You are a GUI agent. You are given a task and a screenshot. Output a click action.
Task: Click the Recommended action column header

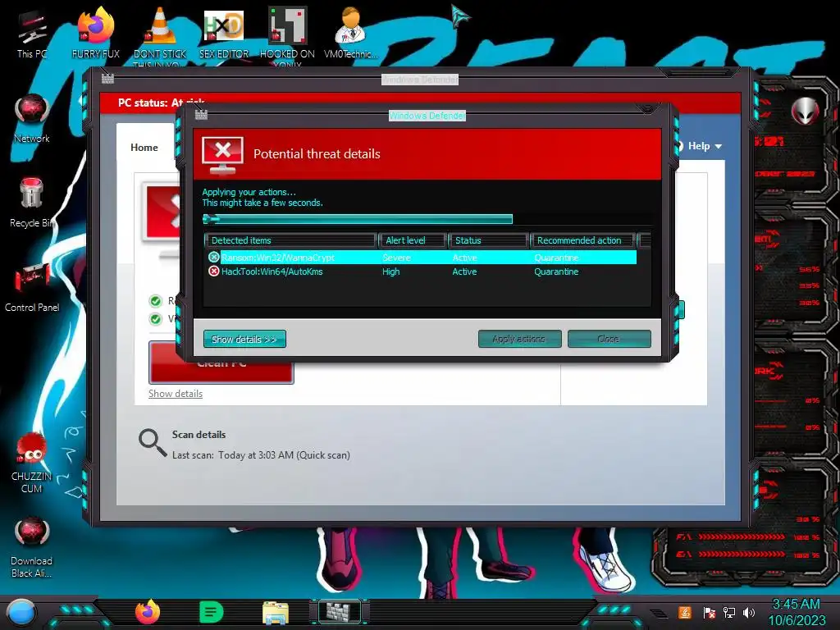(582, 240)
